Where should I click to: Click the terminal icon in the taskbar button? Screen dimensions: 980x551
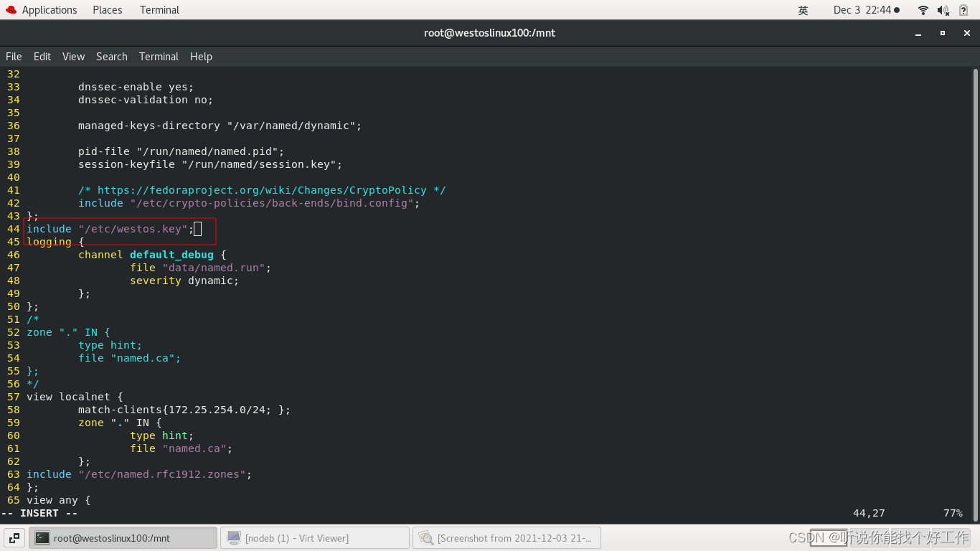coord(42,538)
